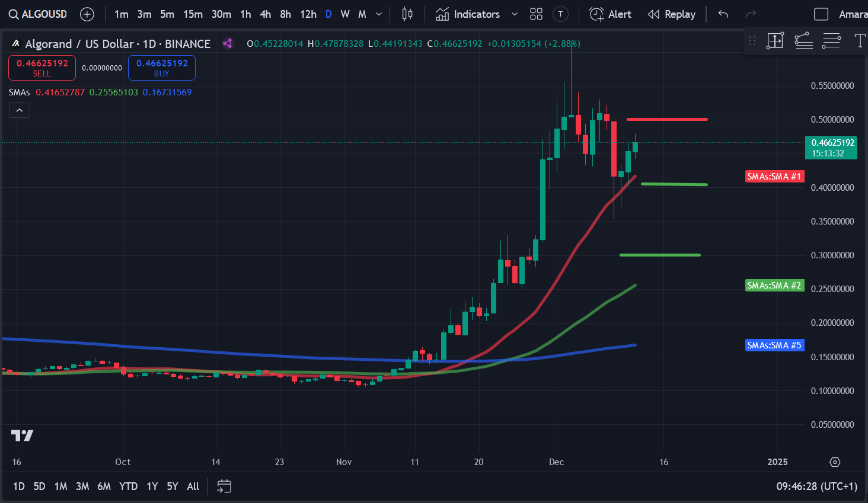The width and height of the screenshot is (868, 503).
Task: Click the SMAs:SMA #2 green price label
Action: 774,286
